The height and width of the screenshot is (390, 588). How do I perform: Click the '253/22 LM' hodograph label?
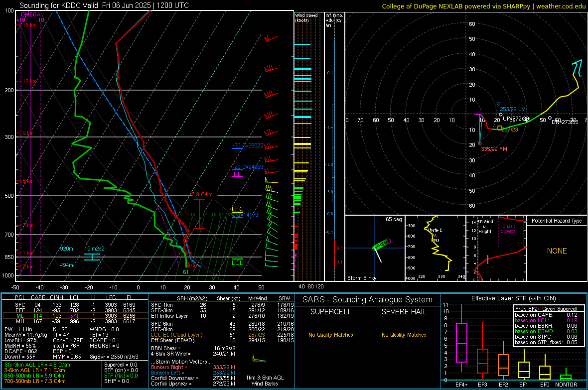(x=513, y=109)
